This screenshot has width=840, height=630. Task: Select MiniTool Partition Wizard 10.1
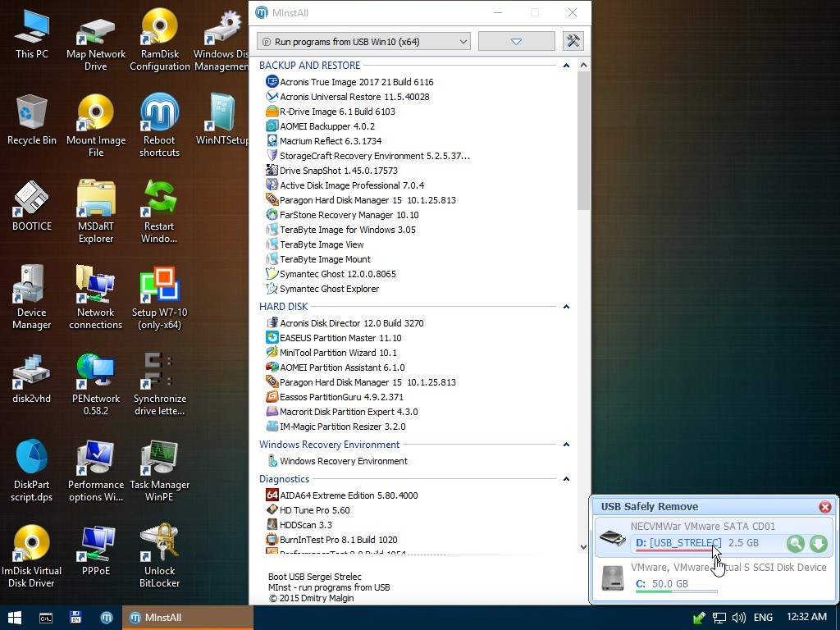tap(331, 353)
